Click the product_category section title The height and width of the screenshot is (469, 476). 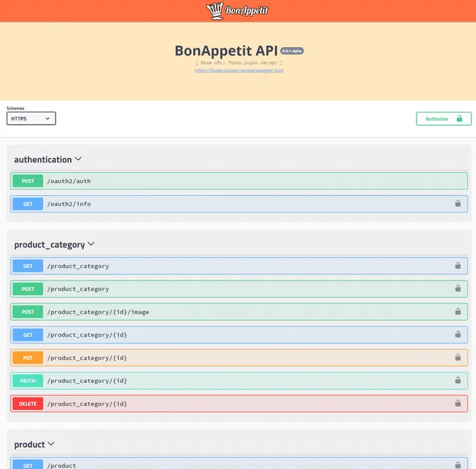50,245
